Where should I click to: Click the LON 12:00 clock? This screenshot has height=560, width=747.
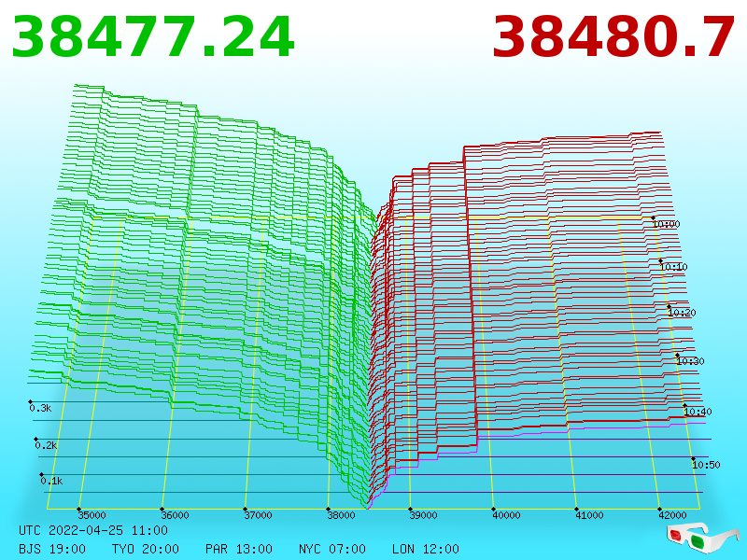(426, 549)
